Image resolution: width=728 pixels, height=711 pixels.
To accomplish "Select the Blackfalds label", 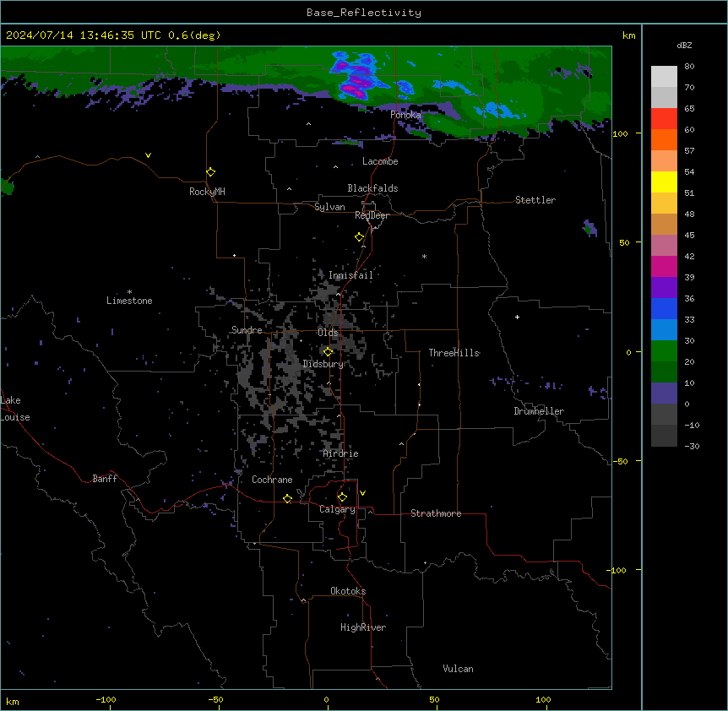I will (372, 188).
